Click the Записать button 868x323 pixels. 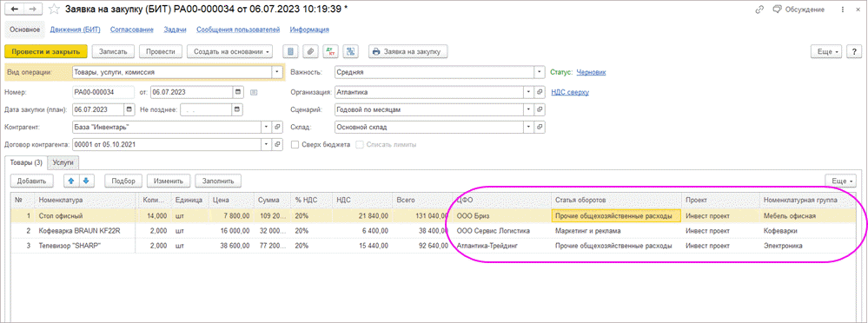coord(113,51)
